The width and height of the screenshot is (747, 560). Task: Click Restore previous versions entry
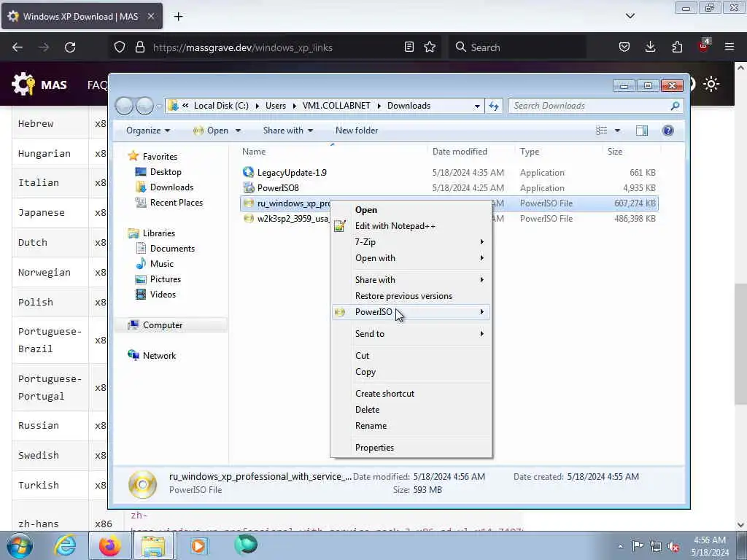411,296
